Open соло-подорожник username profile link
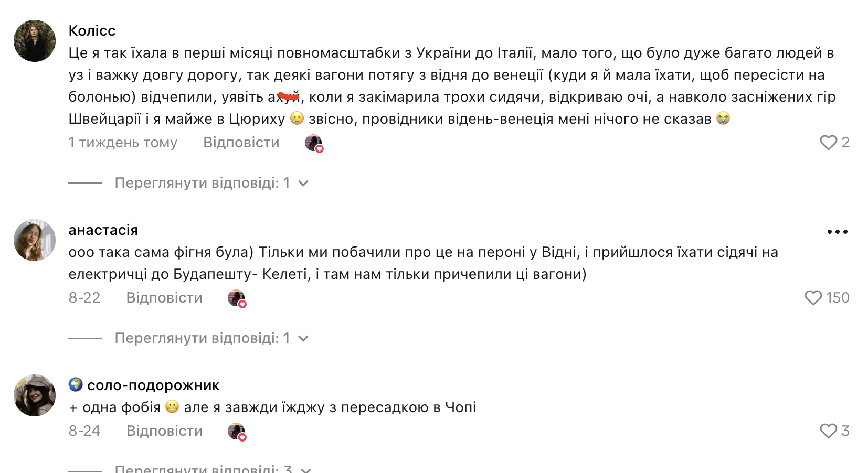 click(x=153, y=385)
